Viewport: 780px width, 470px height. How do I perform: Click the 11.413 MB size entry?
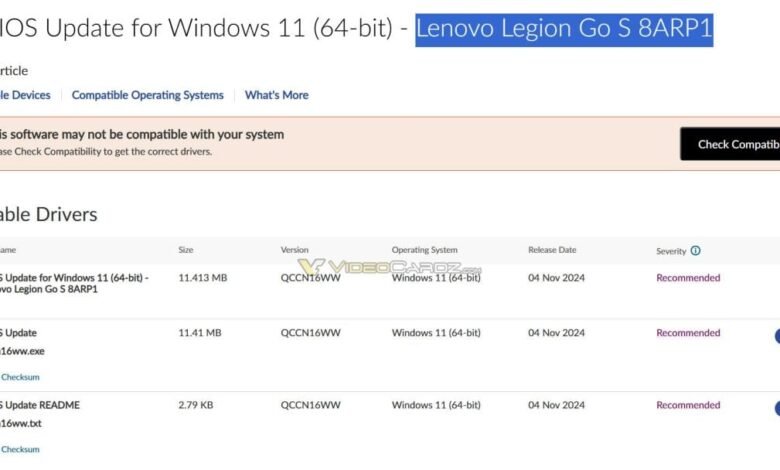tap(203, 278)
